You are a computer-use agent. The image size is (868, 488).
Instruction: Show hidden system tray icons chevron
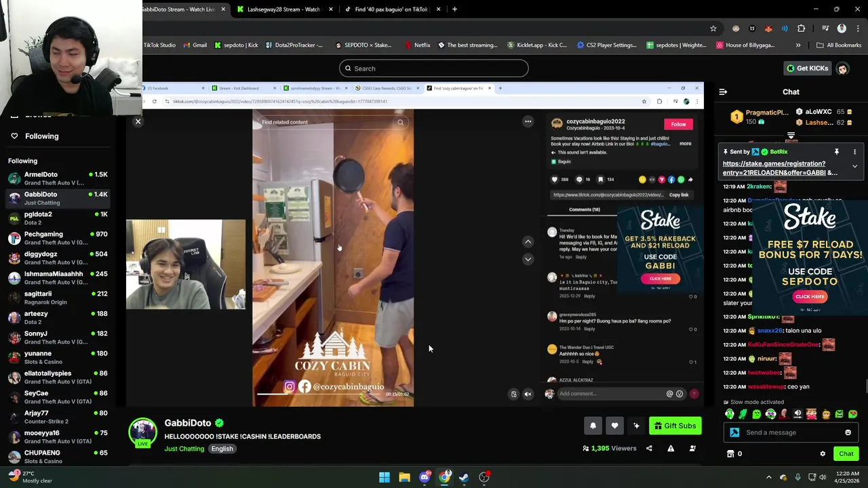768,477
